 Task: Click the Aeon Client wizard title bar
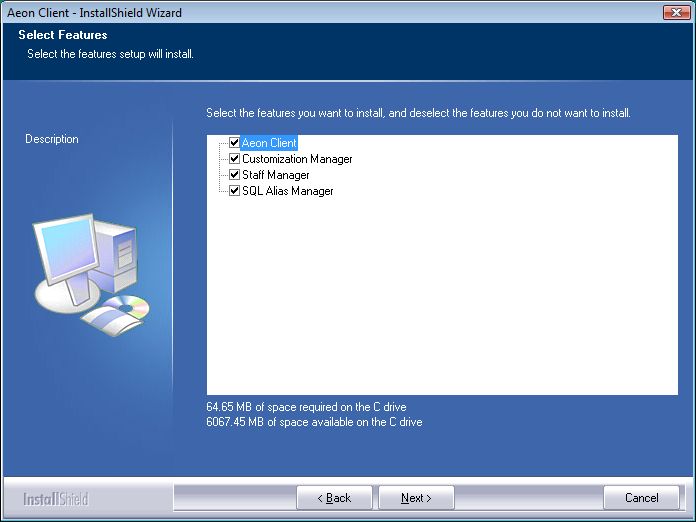pyautogui.click(x=300, y=12)
